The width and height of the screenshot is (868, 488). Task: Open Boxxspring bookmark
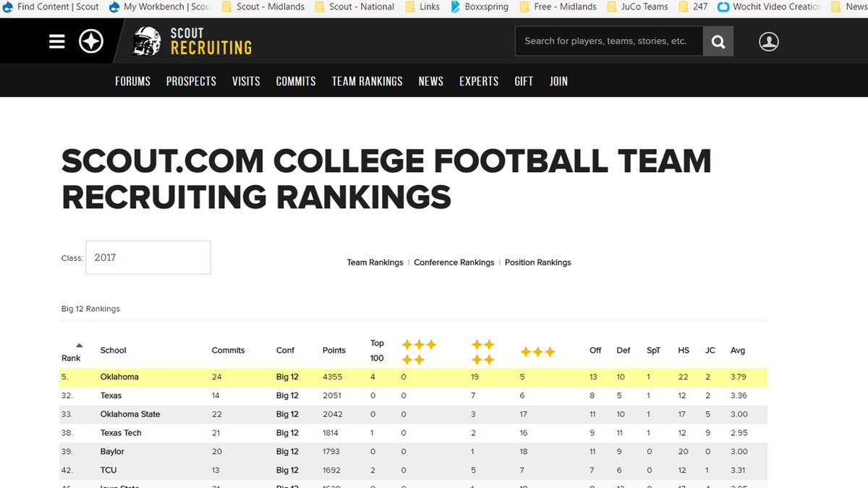480,7
